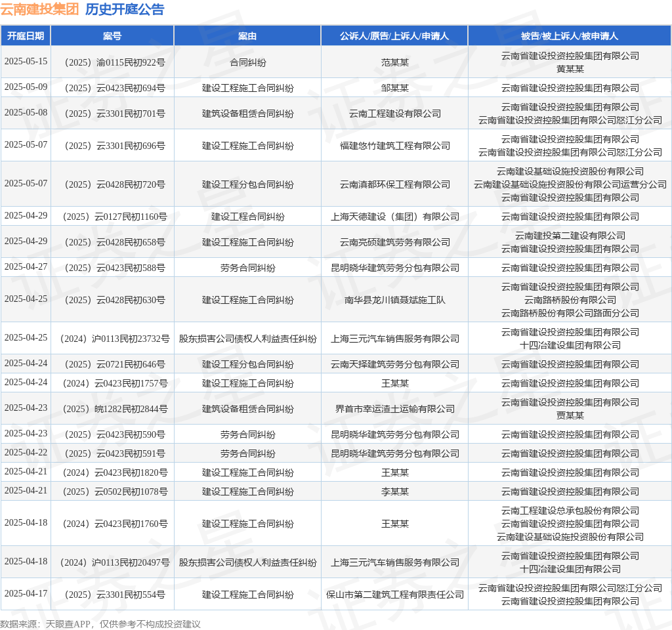Select case number (2025)云0721民初646号
This screenshot has width=672, height=630.
click(x=112, y=365)
